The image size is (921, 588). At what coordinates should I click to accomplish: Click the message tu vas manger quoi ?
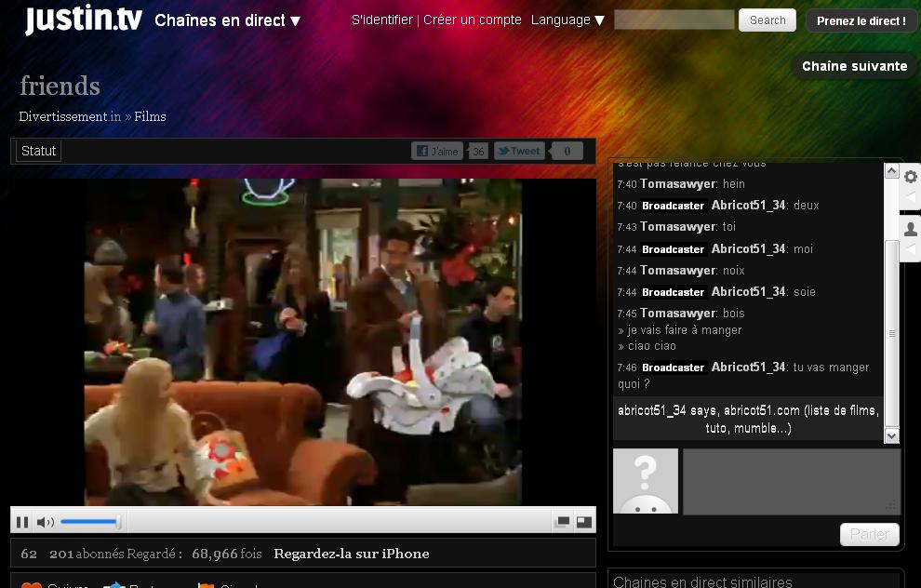click(x=743, y=375)
